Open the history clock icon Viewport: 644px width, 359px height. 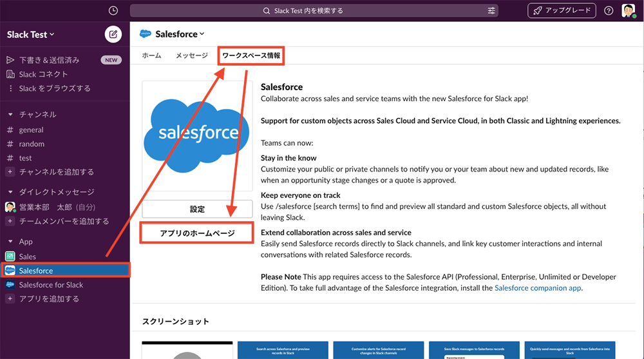[113, 11]
